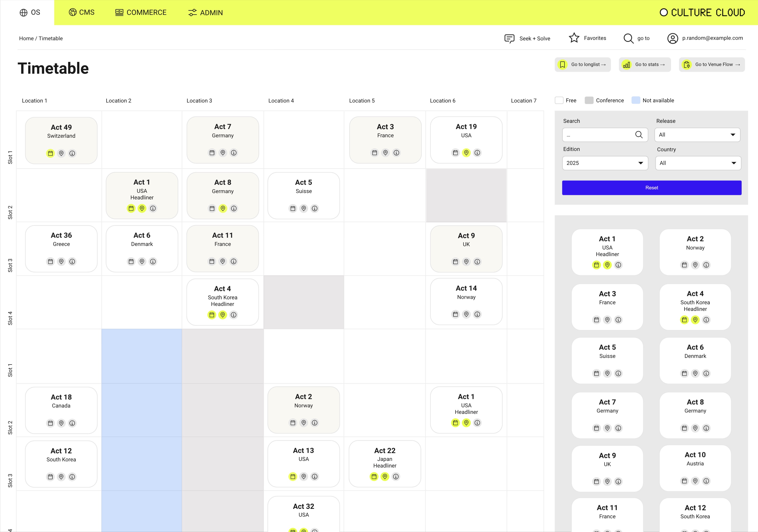Toggle calendar icon on Act 6 Denmark timetable card
Screen dimensions: 758x532
[131, 261]
